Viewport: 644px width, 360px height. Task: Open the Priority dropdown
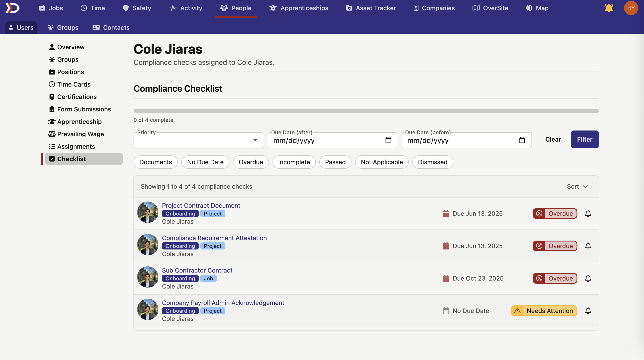coord(198,140)
